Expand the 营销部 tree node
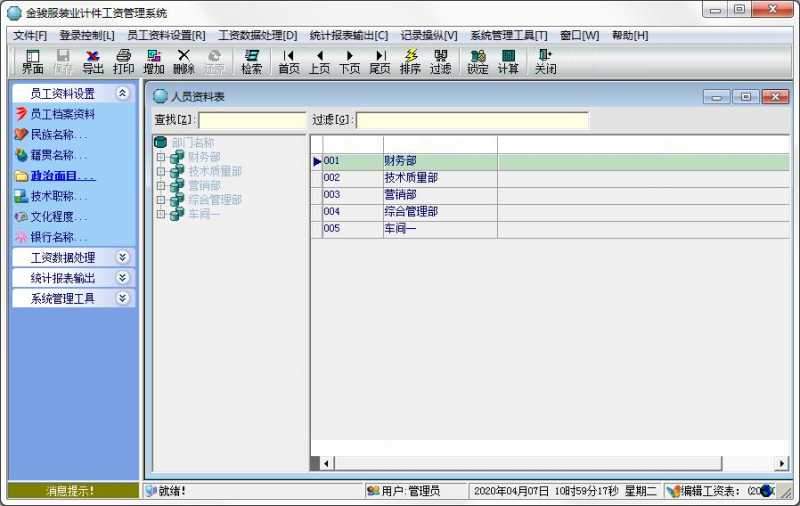Image resolution: width=800 pixels, height=506 pixels. [161, 186]
